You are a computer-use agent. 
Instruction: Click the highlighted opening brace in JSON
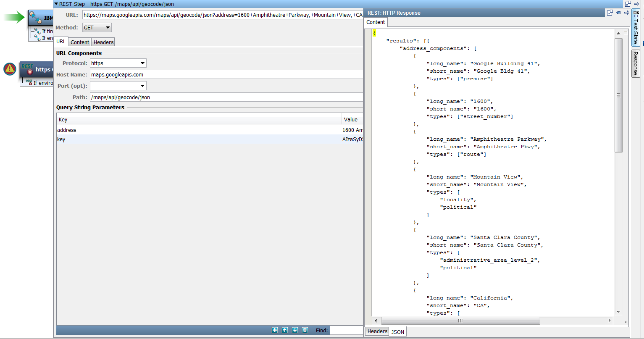click(374, 33)
